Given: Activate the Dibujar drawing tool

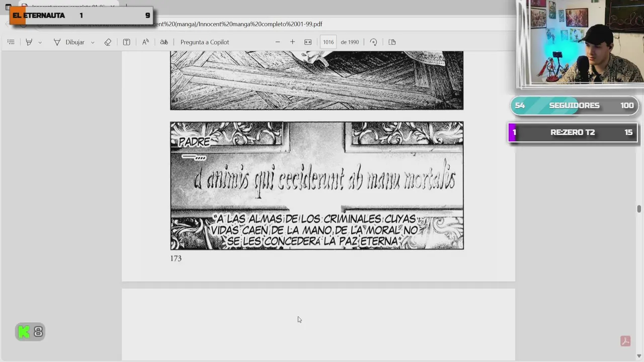Looking at the screenshot, I should [x=69, y=42].
